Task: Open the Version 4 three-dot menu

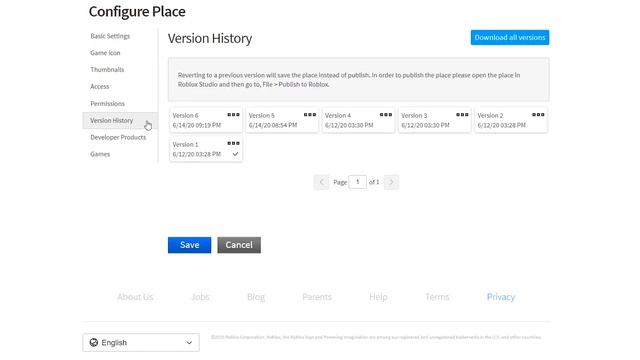Action: tap(386, 115)
